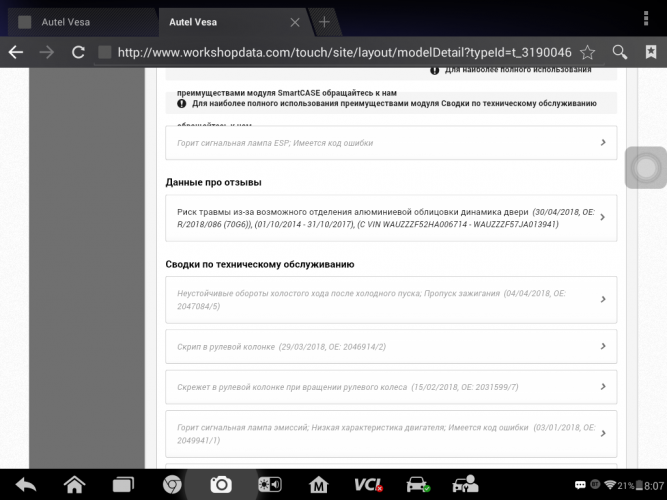The image size is (667, 500).
Task: Click the 'Данные про отзывы' heading
Action: point(214,182)
